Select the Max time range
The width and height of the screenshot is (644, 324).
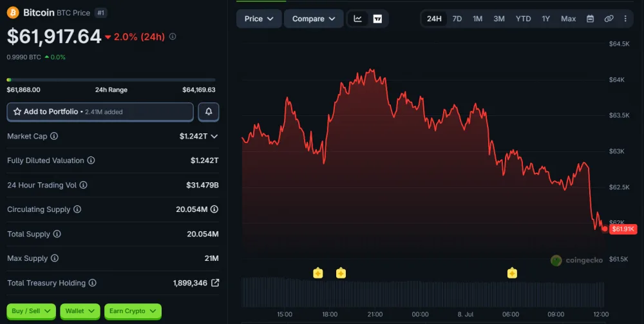[569, 19]
